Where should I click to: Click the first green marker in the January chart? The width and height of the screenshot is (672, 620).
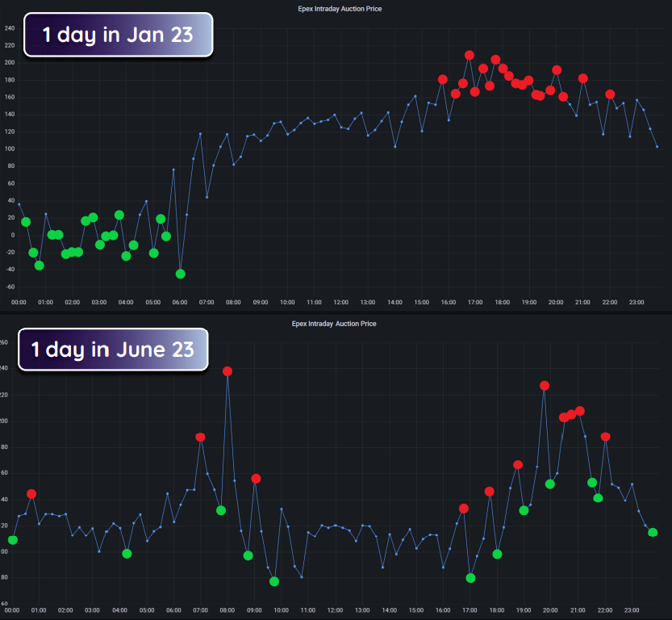[x=26, y=222]
